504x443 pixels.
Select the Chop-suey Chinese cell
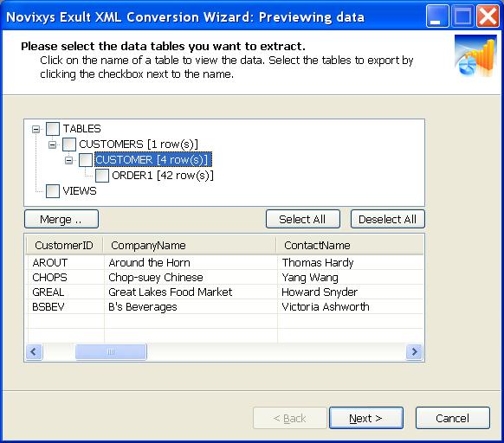pos(191,277)
